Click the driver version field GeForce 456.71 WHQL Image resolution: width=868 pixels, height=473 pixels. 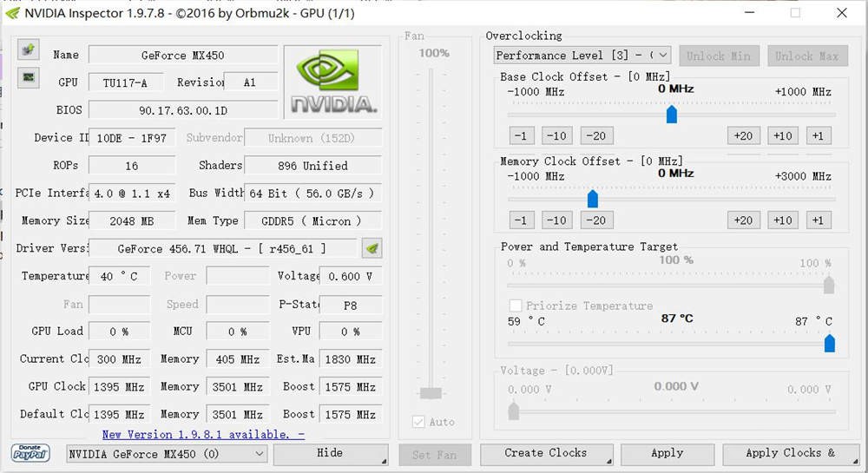(223, 249)
